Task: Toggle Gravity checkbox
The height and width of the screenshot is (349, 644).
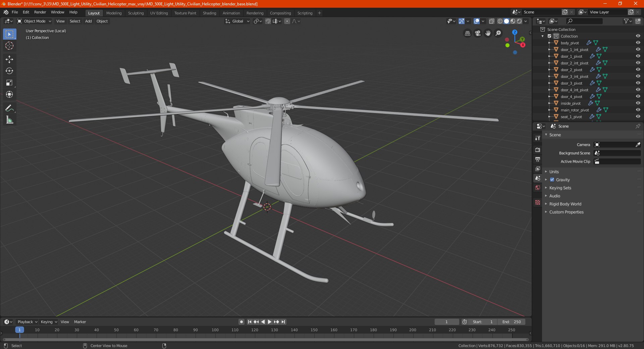Action: tap(552, 180)
